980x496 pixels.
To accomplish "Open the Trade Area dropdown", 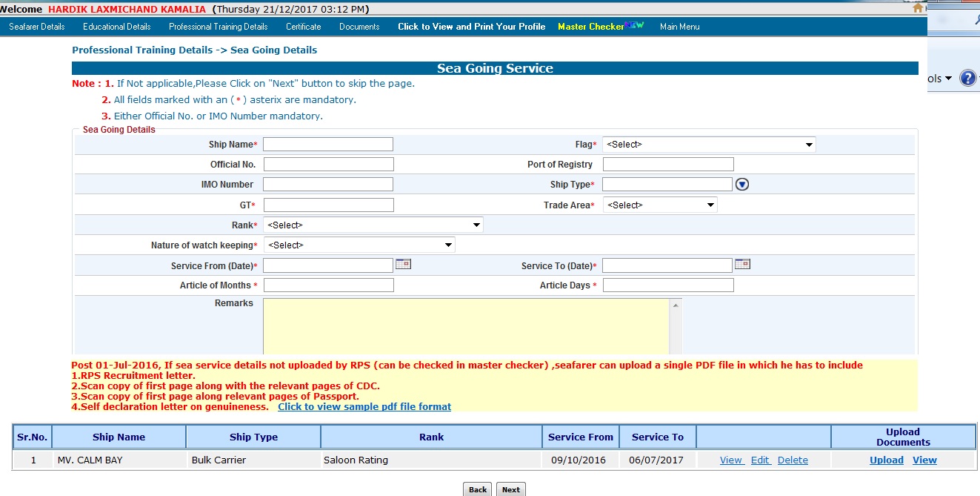I will coord(660,205).
